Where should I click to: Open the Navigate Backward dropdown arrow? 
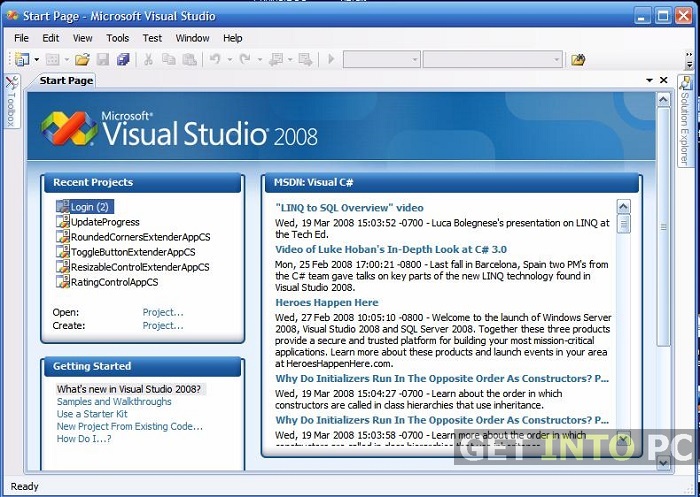tap(290, 59)
